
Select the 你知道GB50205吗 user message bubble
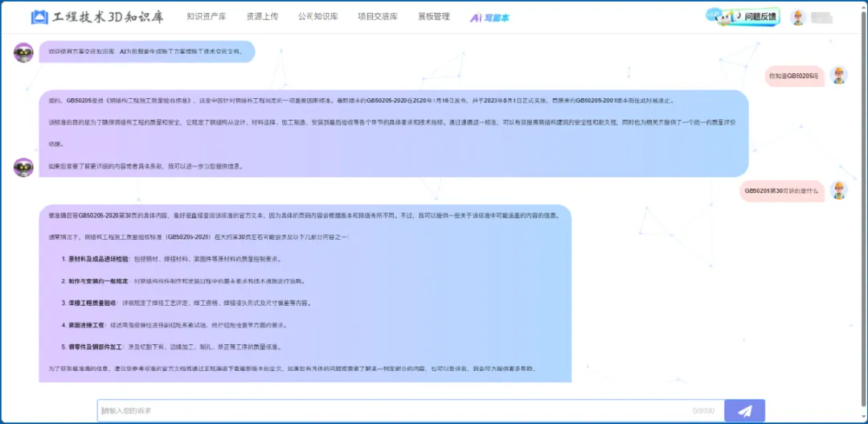pyautogui.click(x=794, y=76)
